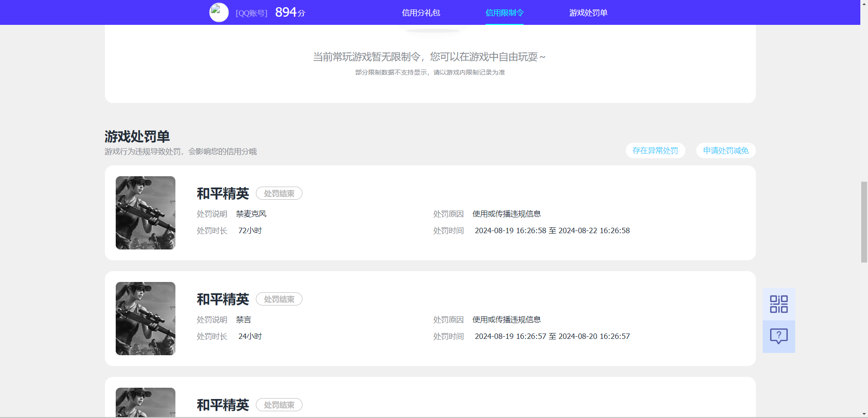Click 处罚结束 badge on the third card

[x=279, y=405]
